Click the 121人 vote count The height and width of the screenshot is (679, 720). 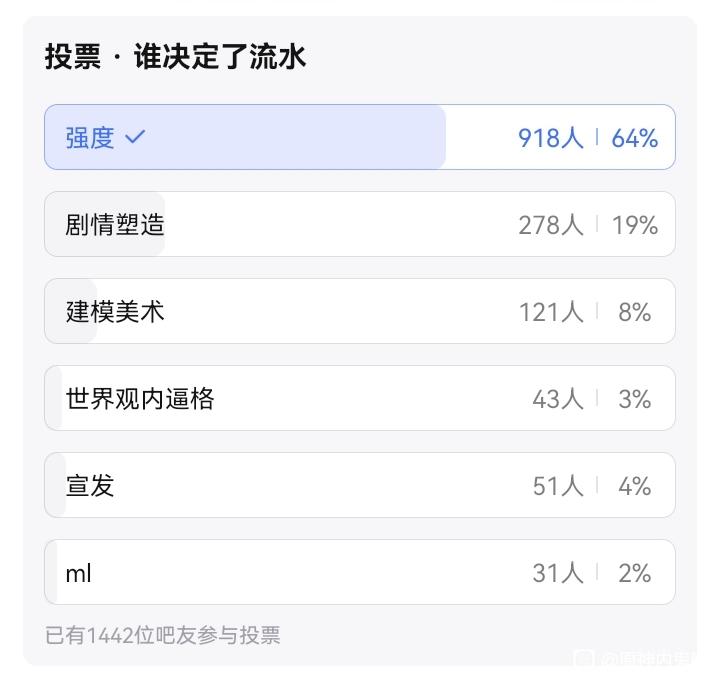[550, 312]
